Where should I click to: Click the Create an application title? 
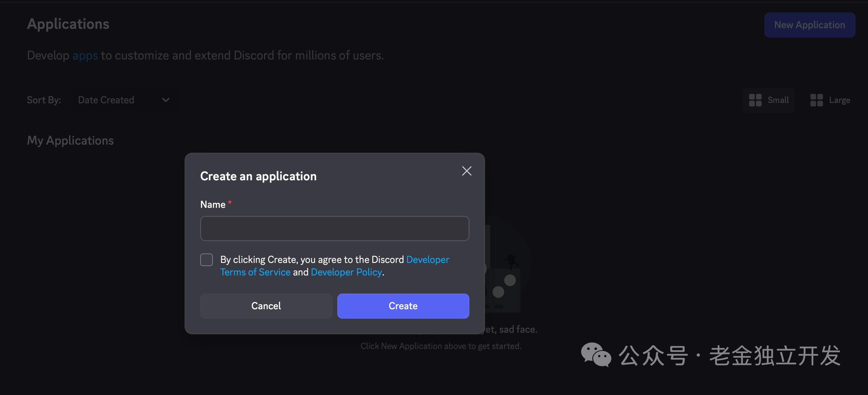coord(258,176)
